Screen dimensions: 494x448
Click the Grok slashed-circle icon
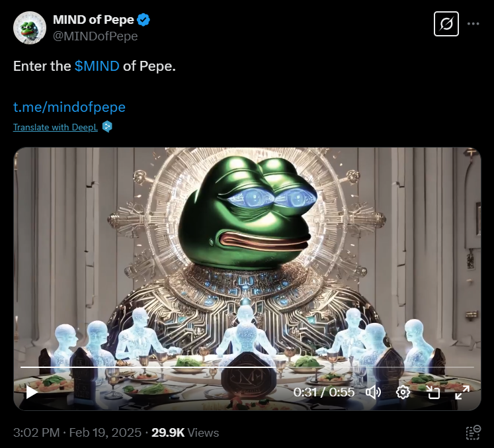446,24
